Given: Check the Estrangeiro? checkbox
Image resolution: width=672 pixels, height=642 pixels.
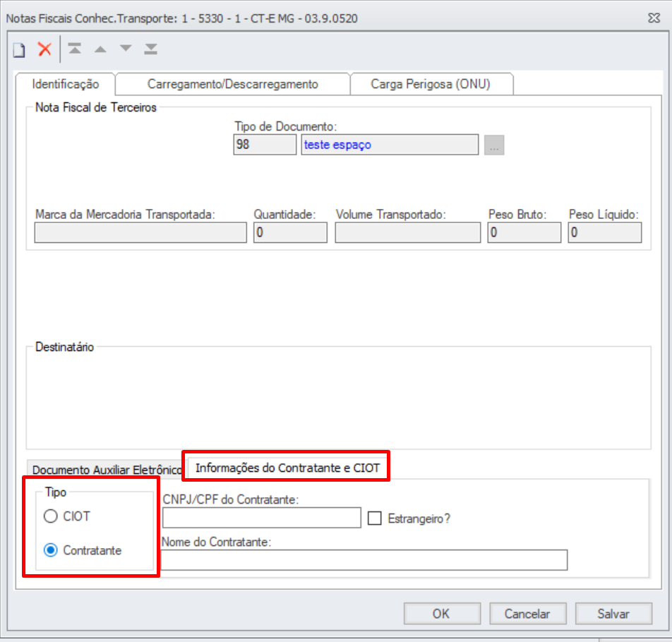Looking at the screenshot, I should tap(375, 518).
